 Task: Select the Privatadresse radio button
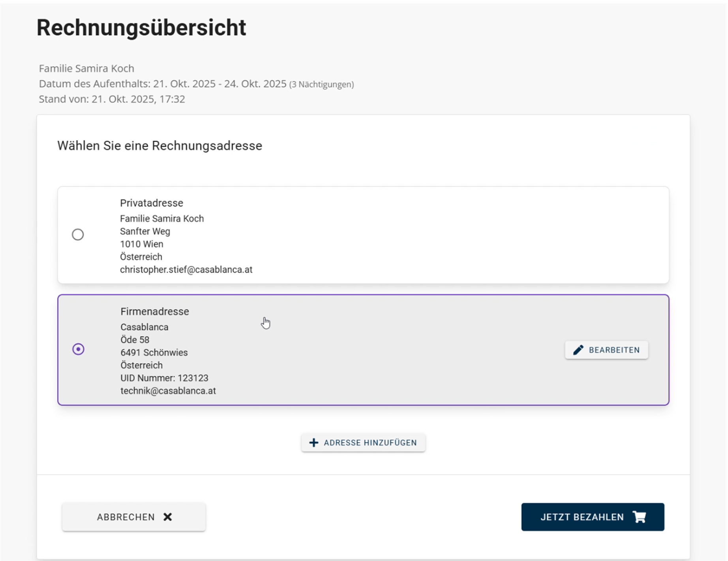[78, 235]
